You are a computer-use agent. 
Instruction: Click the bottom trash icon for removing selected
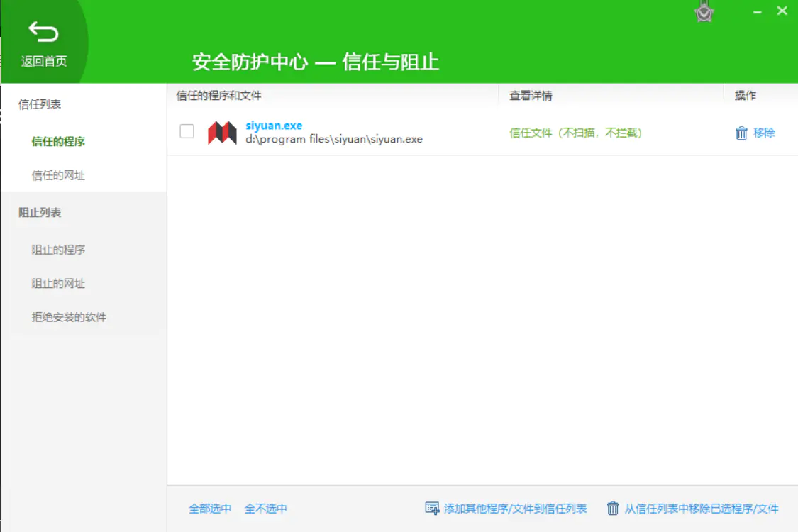(x=613, y=508)
